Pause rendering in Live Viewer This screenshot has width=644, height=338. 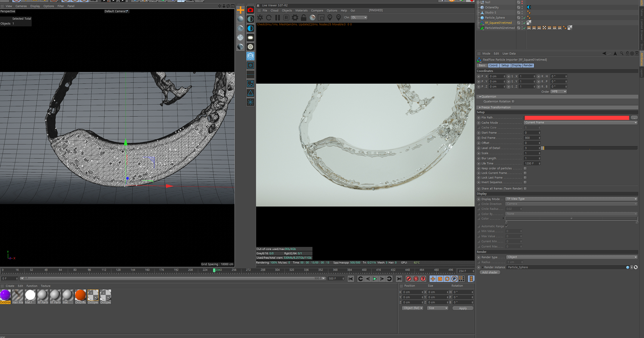tap(277, 17)
